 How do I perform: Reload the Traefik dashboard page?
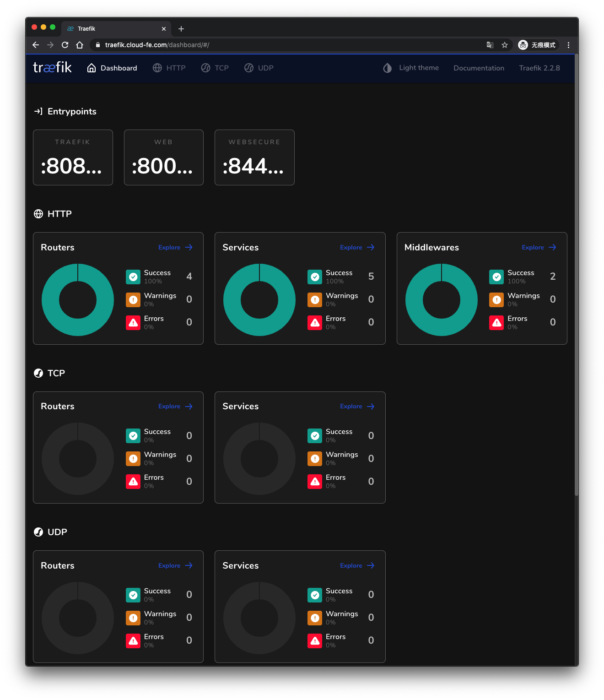pos(65,45)
